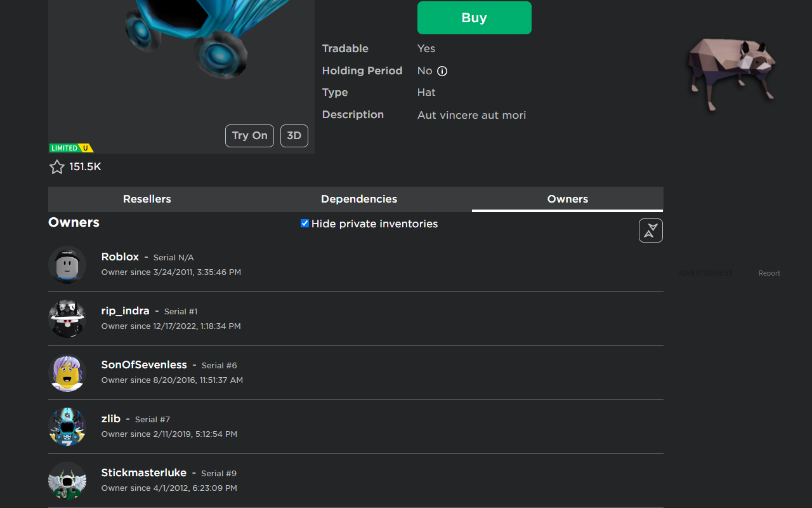Click the item preview image

click(181, 76)
